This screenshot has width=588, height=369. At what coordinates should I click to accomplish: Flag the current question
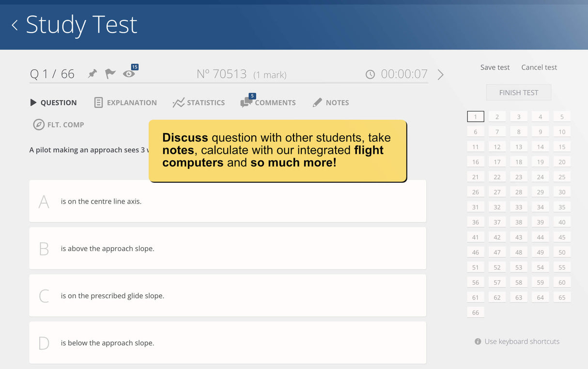(110, 74)
